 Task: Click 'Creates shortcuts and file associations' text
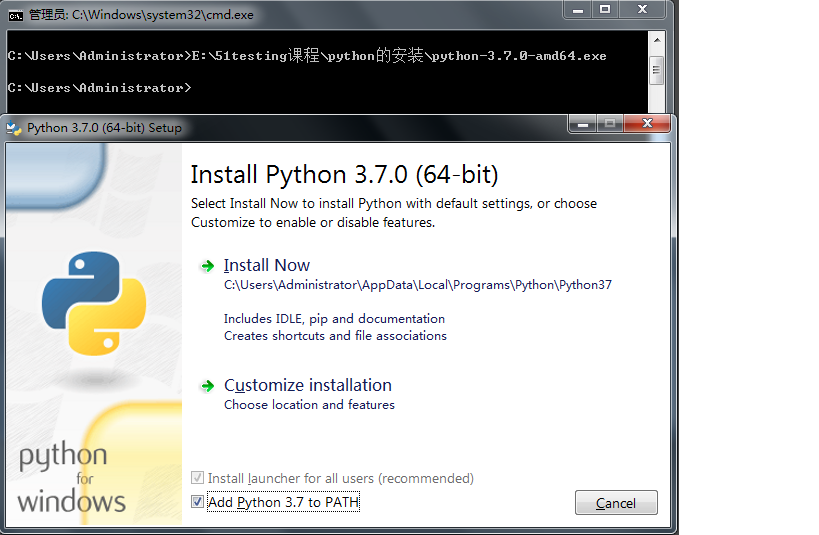click(335, 336)
